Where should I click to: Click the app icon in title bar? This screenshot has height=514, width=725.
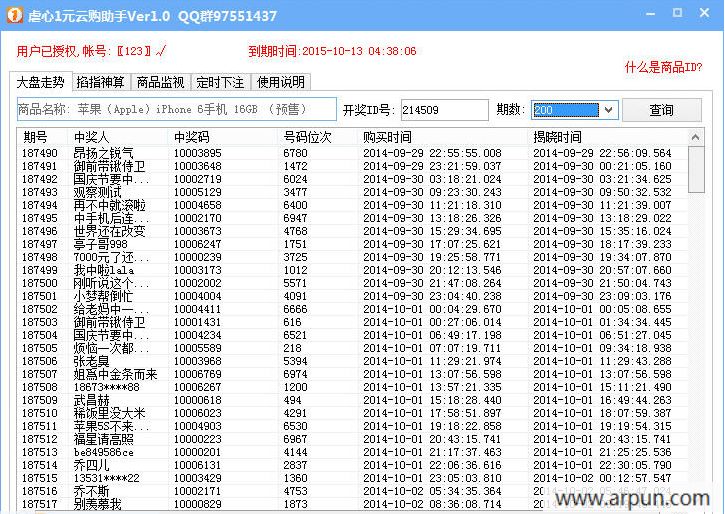(14, 14)
